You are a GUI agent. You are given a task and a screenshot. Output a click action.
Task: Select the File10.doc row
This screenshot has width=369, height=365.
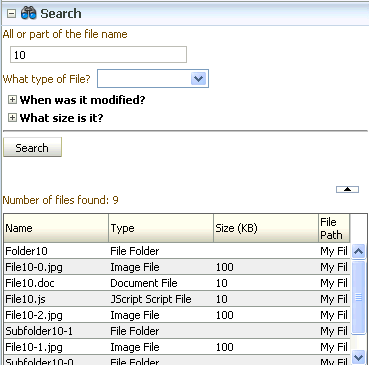pyautogui.click(x=177, y=283)
